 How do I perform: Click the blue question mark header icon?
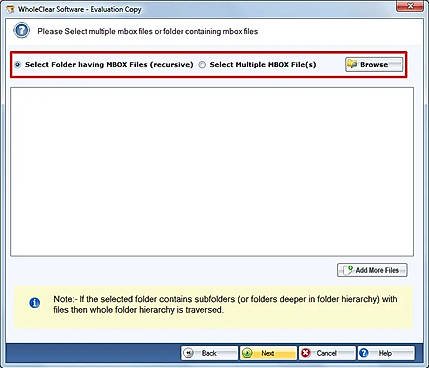pyautogui.click(x=21, y=31)
